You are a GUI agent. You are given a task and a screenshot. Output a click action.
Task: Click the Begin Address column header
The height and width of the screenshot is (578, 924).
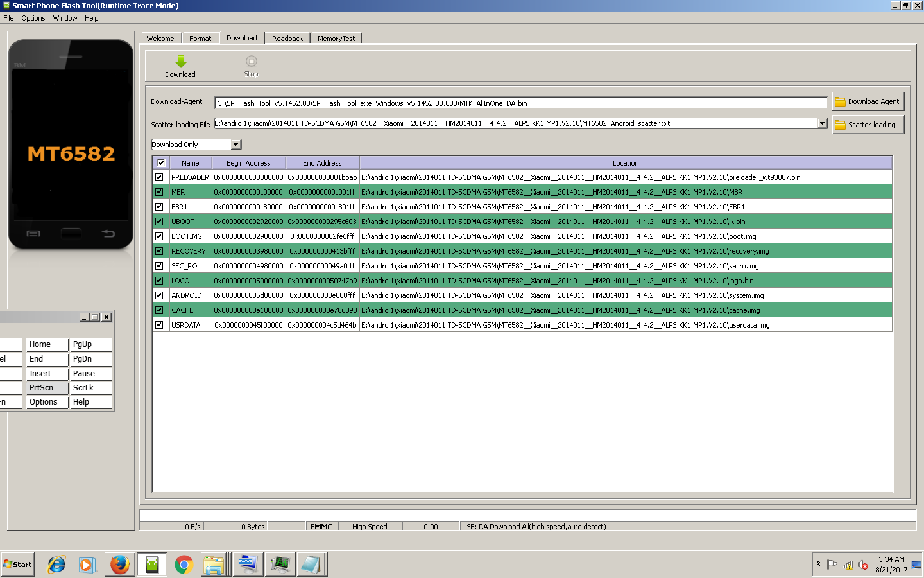248,163
